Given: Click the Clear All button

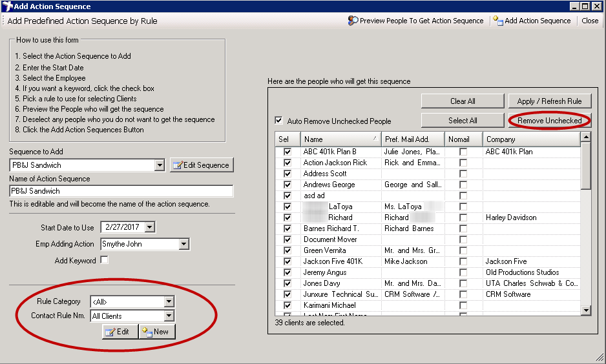Looking at the screenshot, I should 463,101.
